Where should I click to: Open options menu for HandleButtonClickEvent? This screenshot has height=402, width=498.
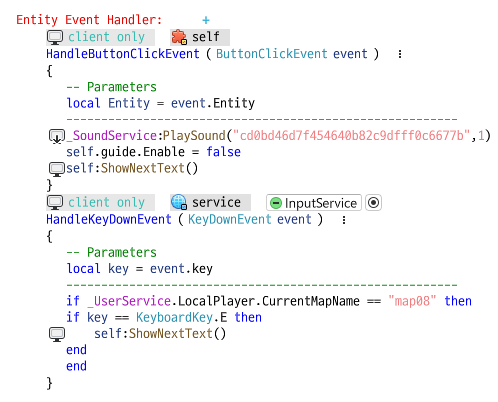pos(400,54)
